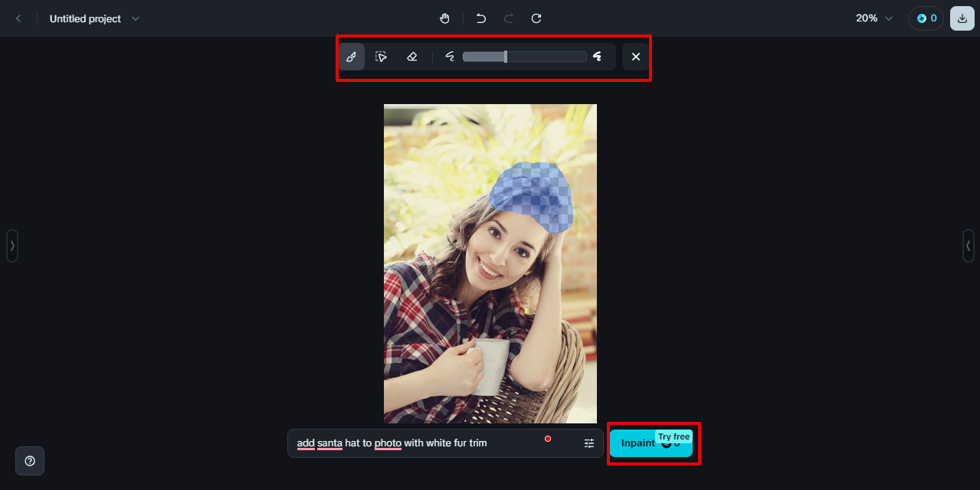Select the hand pan tool
Image resolution: width=980 pixels, height=490 pixels.
[444, 18]
